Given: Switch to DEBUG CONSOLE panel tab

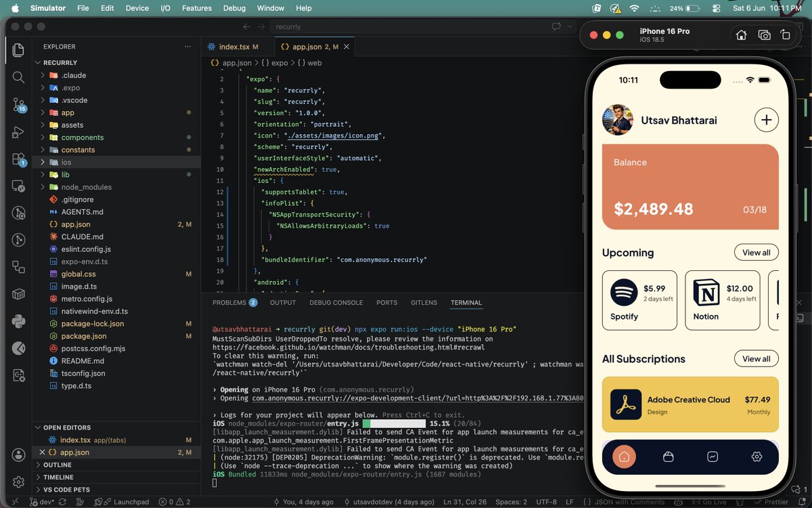Looking at the screenshot, I should coord(336,303).
